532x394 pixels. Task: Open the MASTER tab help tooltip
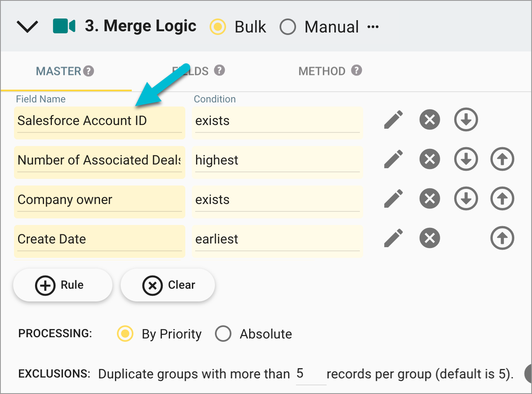click(89, 70)
